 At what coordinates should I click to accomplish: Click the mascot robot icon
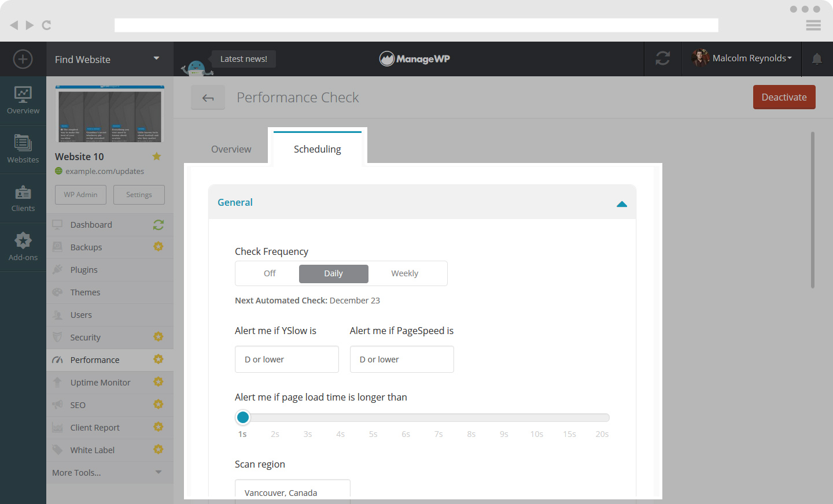pos(197,68)
